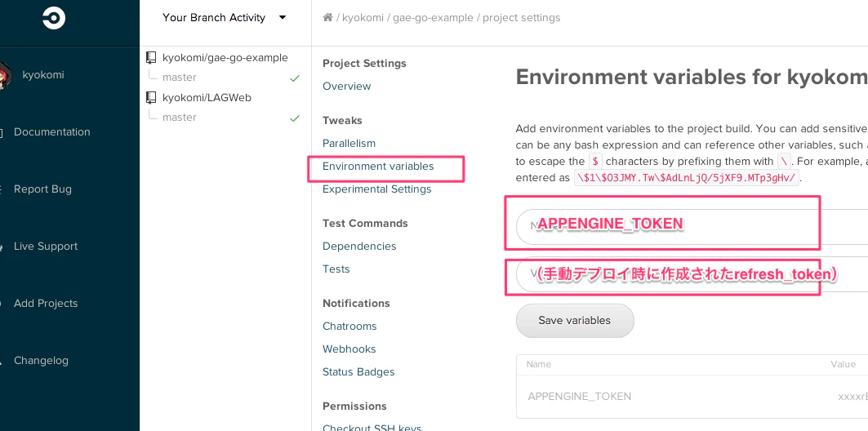Open Experimental Settings page
Screen dimensions: 868x431
[377, 189]
